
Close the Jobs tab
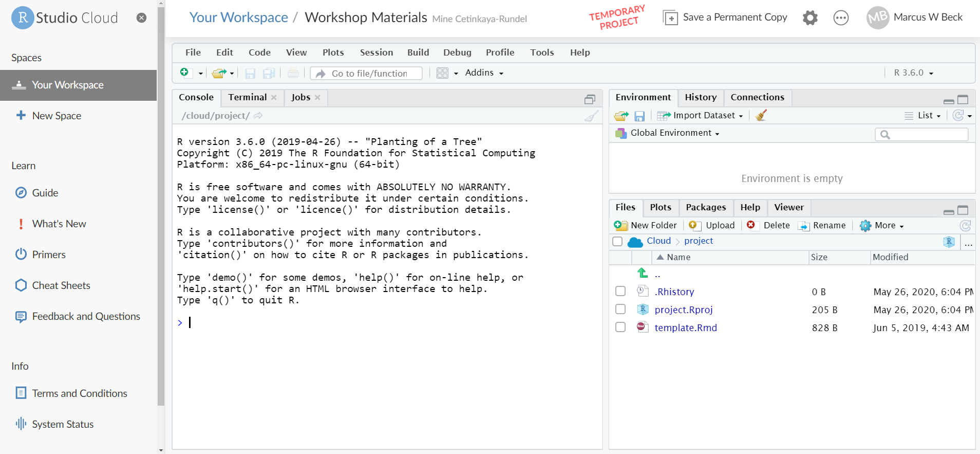317,97
